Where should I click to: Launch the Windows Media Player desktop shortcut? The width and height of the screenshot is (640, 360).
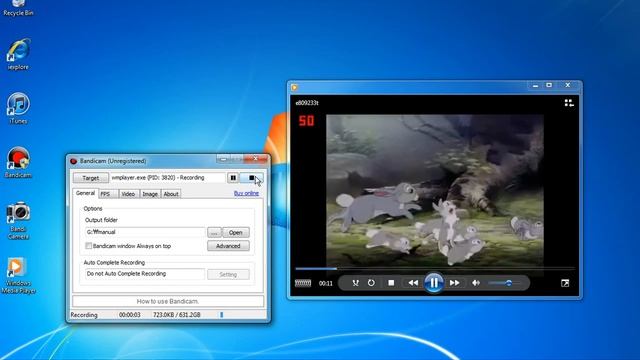(18, 276)
